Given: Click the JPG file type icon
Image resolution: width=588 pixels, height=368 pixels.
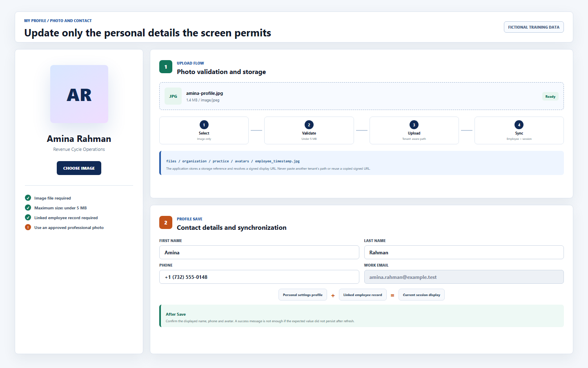Looking at the screenshot, I should (173, 96).
